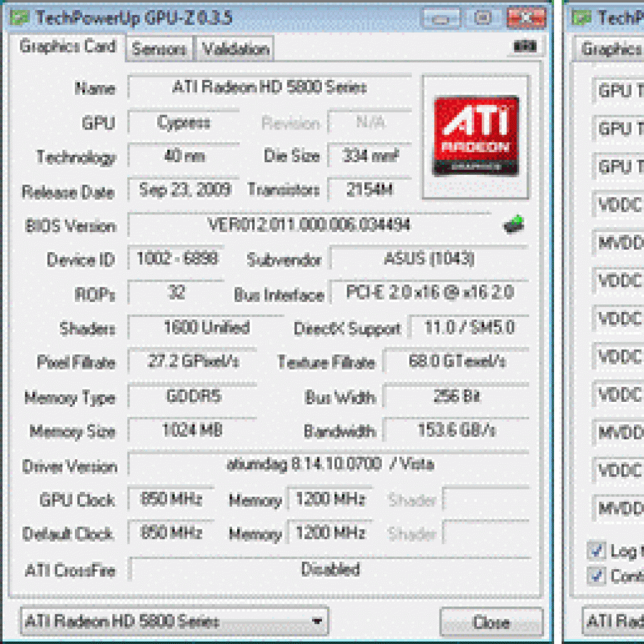Click the BIOS Version field VER012.011.000.006.034494
This screenshot has width=644, height=644.
coord(309,225)
